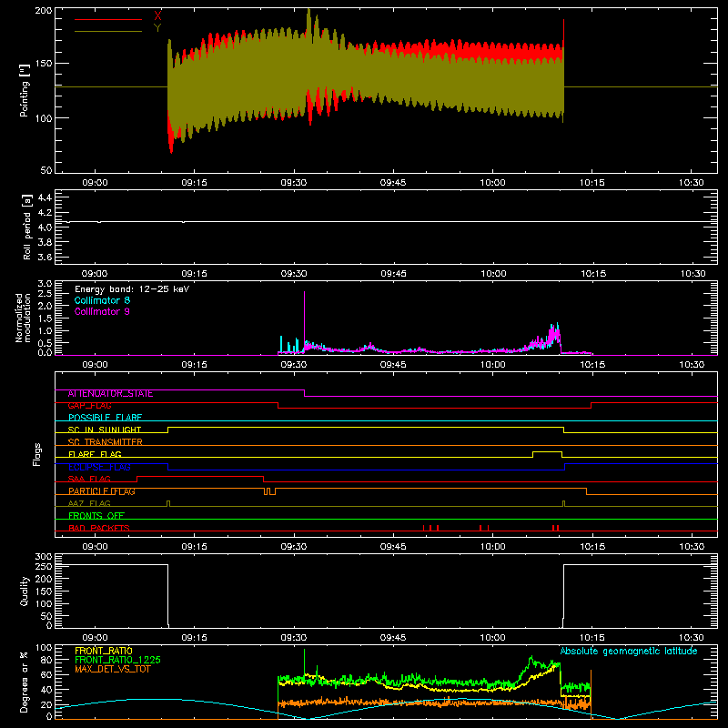Image resolution: width=728 pixels, height=728 pixels.
Task: Click the 09:15 tick label under Quality plot
Action: [x=194, y=638]
